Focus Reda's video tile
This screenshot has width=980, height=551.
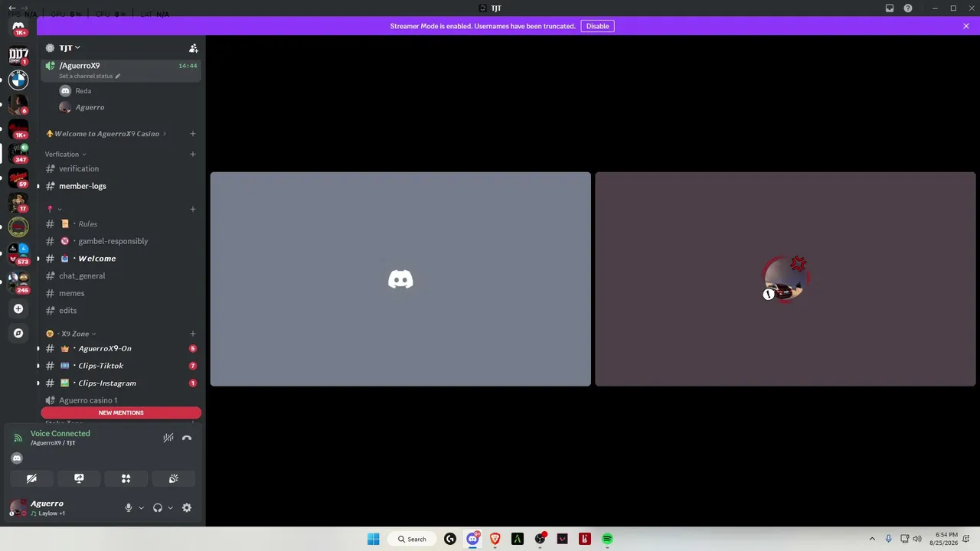tap(400, 279)
